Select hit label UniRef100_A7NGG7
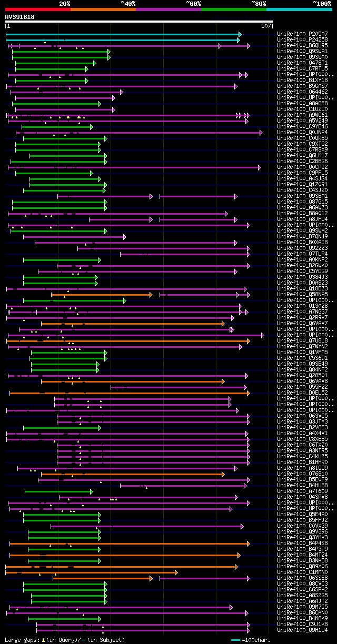This screenshot has height=644, width=337. 302,311
